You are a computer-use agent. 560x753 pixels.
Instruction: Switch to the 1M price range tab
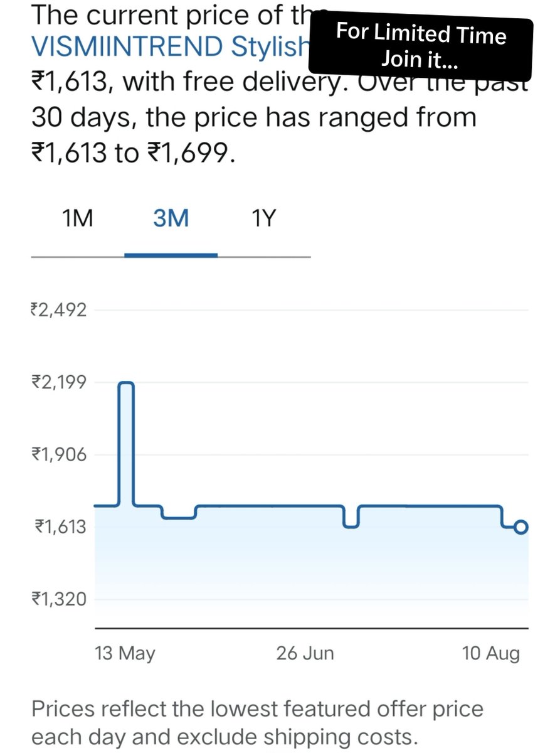coord(78,220)
